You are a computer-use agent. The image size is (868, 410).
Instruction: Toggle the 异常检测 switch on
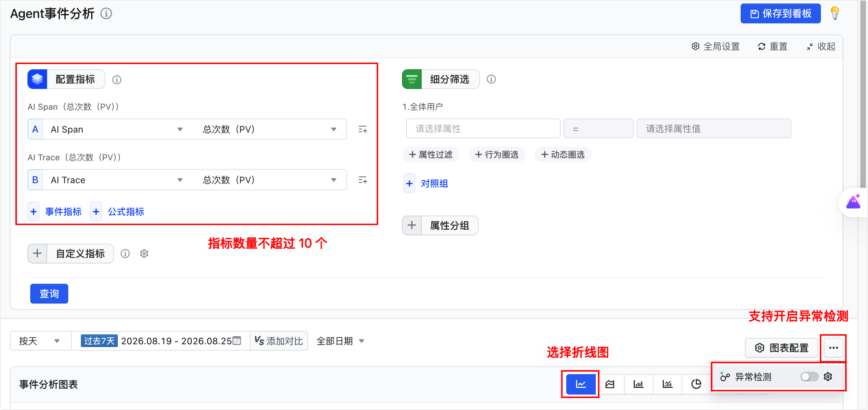pyautogui.click(x=809, y=377)
